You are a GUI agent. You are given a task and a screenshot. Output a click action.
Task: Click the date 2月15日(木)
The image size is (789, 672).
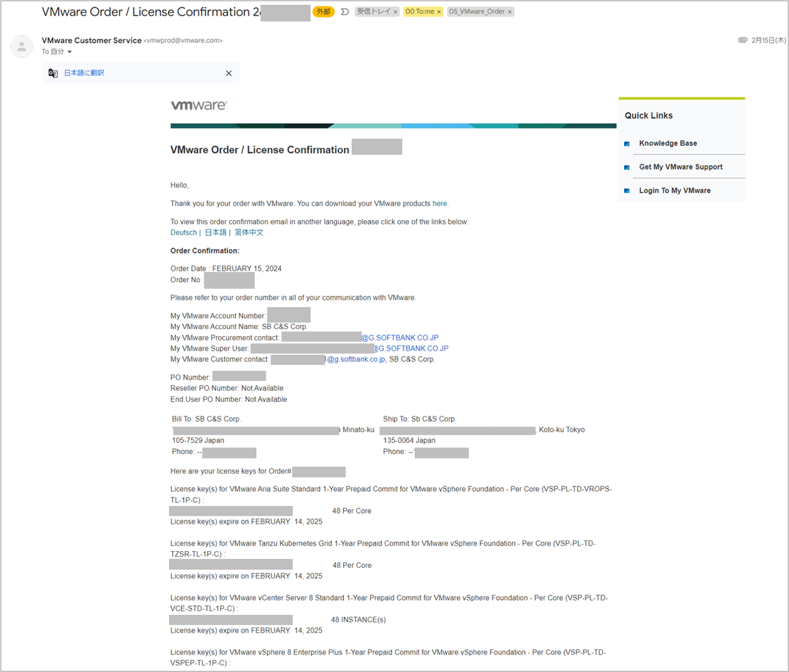click(x=769, y=40)
